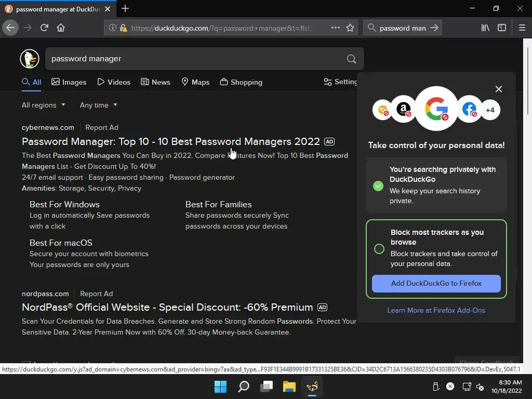Screen dimensions: 532x399
Task: Open Best For Families sublink
Action: [x=219, y=204]
